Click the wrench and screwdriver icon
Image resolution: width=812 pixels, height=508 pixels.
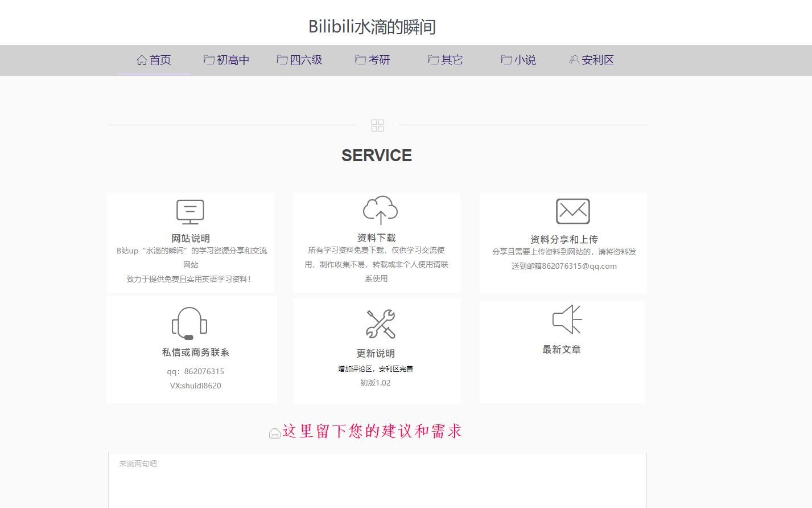[x=381, y=324]
